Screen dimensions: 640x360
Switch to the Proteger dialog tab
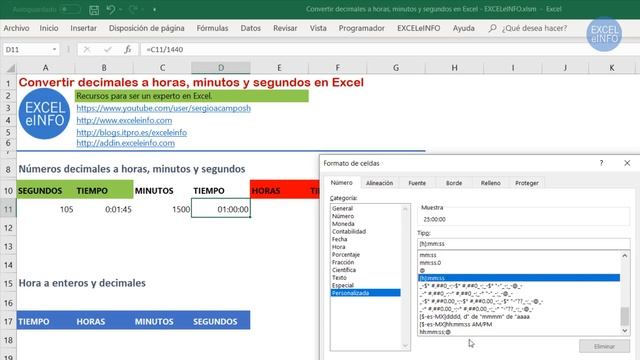[x=527, y=183]
